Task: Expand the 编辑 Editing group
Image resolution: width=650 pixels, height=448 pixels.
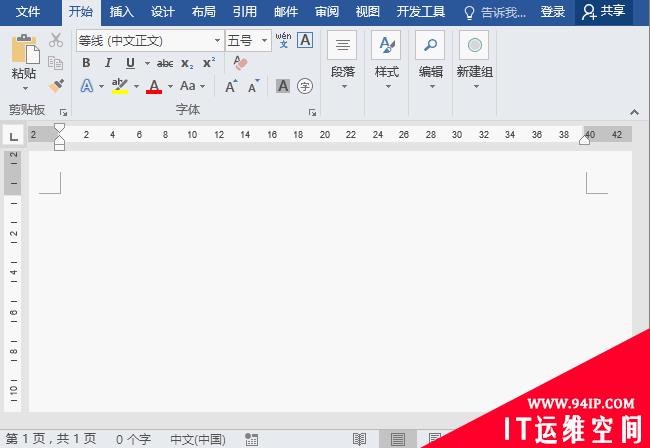Action: pyautogui.click(x=431, y=61)
